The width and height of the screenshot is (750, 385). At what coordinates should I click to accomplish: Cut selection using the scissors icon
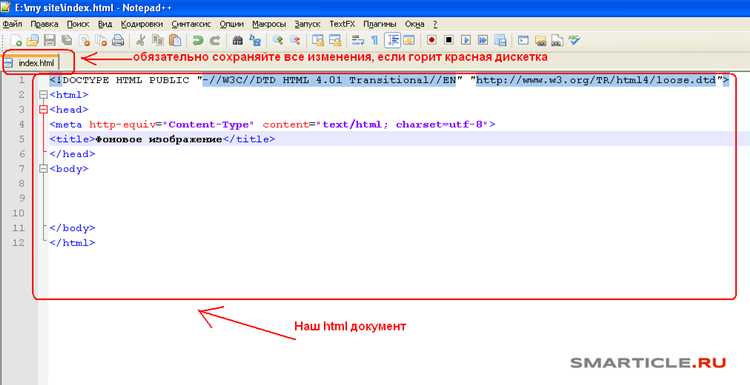point(141,41)
